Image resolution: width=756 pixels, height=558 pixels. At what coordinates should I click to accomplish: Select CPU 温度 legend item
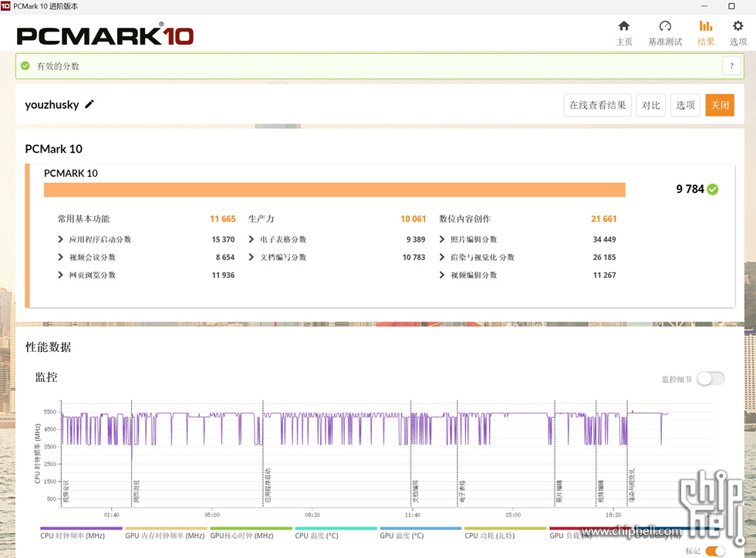coord(336,533)
